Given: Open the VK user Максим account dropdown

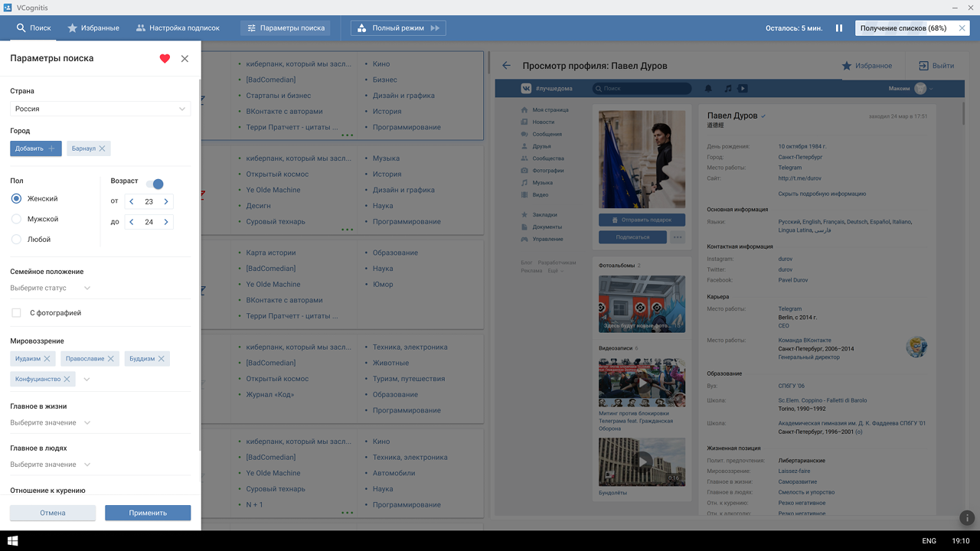Looking at the screenshot, I should coord(911,89).
